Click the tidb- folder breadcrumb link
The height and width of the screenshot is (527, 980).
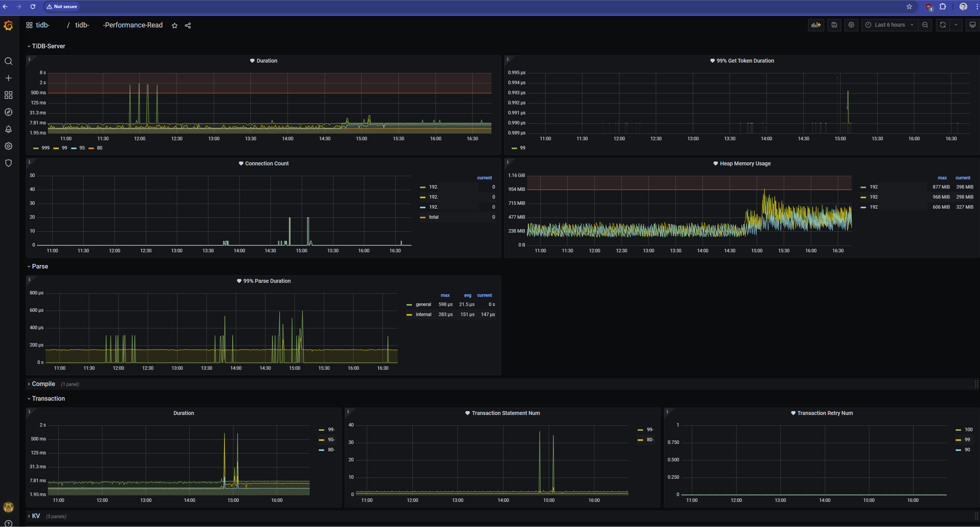click(43, 25)
